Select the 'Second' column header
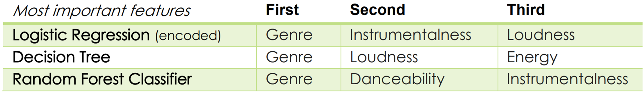This screenshot has height=93, width=644. [x=377, y=10]
